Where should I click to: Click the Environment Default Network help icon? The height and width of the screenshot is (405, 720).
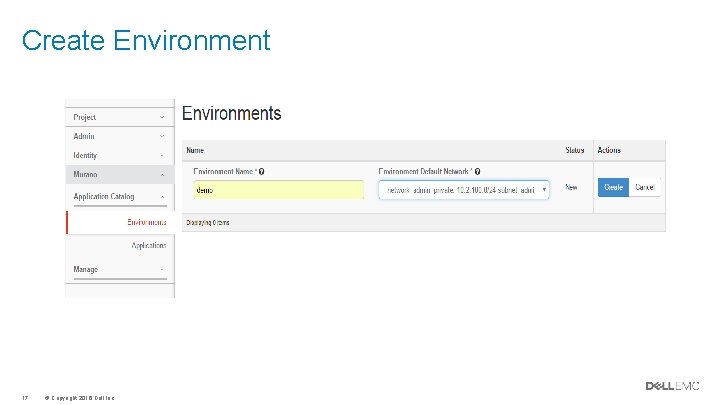(x=478, y=172)
